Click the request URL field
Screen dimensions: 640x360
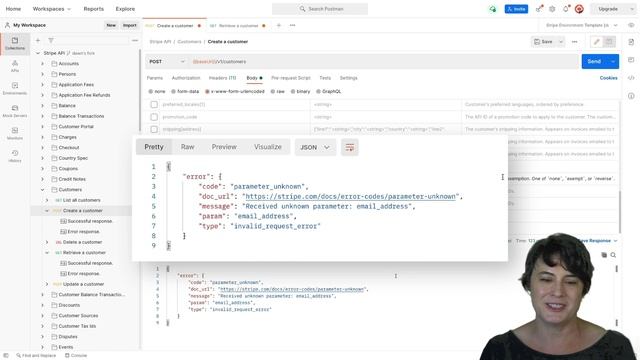tap(384, 62)
